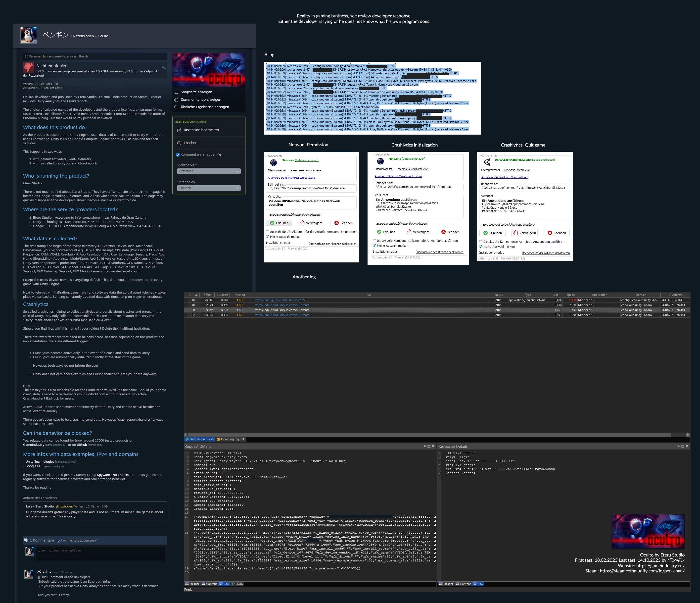Viewport: 700px width, 603px height.
Task: Toggle 'Meine Auswahl merken' in the Network Permission dialog
Action: [268, 237]
